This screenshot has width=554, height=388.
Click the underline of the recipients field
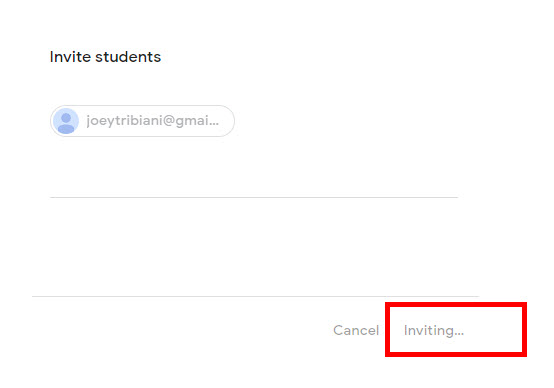(254, 197)
